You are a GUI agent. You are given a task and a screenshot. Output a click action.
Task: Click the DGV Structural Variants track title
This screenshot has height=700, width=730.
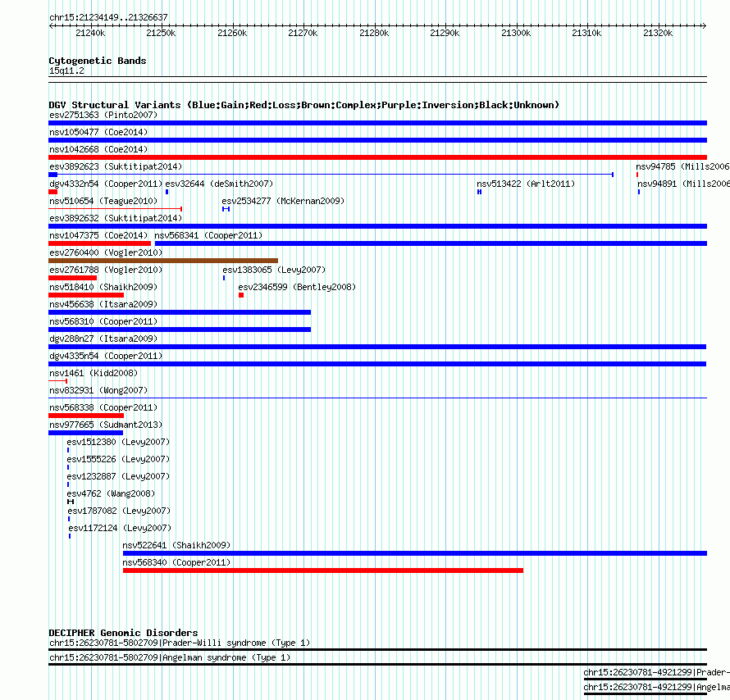click(304, 105)
